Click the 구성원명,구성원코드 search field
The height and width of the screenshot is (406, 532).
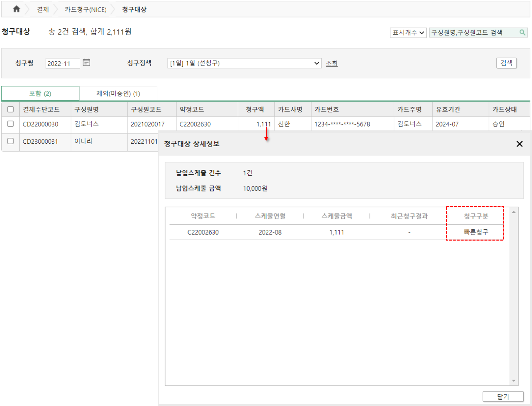point(474,33)
